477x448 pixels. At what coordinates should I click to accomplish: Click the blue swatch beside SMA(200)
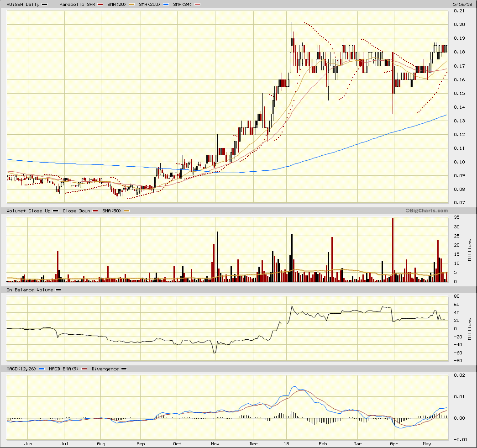[166, 5]
